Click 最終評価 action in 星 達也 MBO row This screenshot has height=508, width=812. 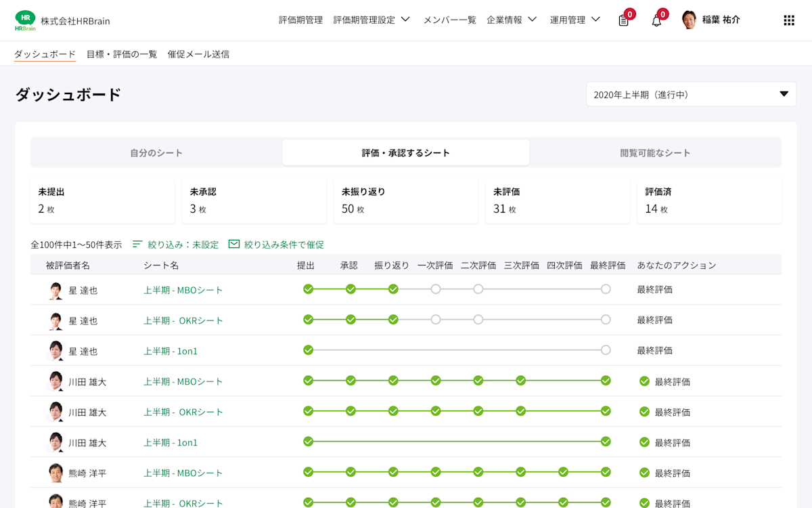pos(654,289)
